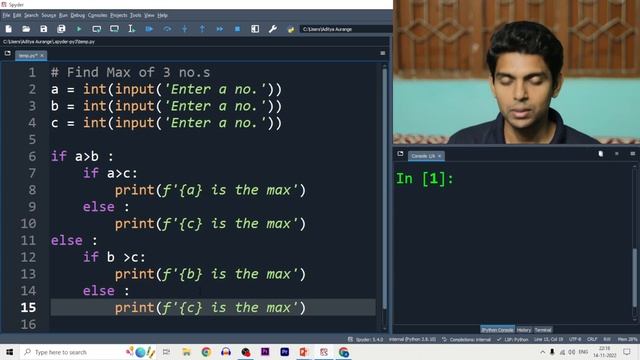Continue execution until next breakpoint
The width and height of the screenshot is (640, 360).
click(220, 29)
